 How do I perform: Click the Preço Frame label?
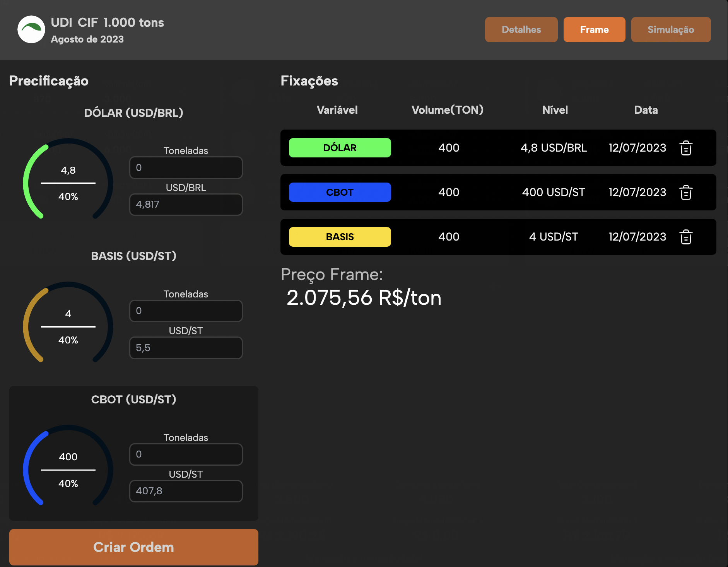pos(332,274)
